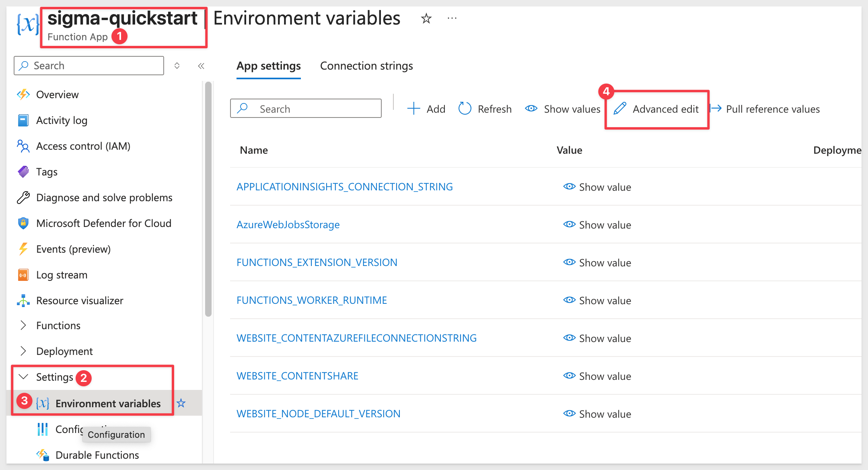Refresh the app settings list
868x470 pixels.
(485, 109)
